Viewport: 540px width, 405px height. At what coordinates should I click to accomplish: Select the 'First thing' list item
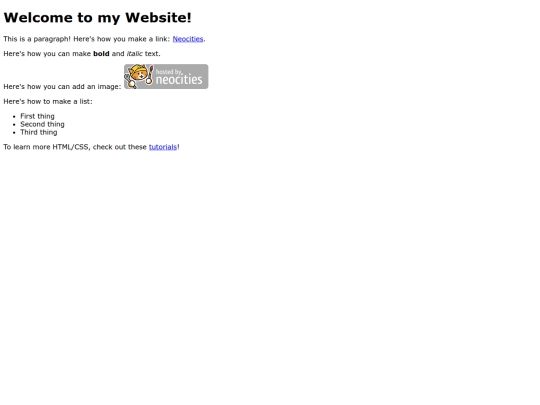pyautogui.click(x=37, y=116)
